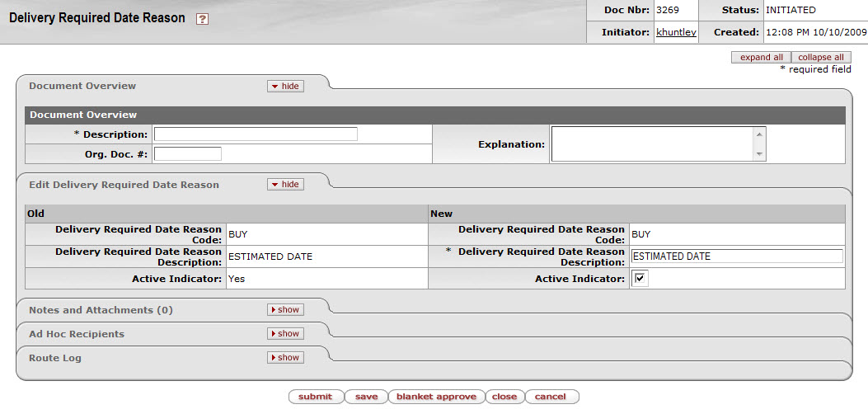
Task: Open the khuntley initiator link
Action: (x=675, y=32)
